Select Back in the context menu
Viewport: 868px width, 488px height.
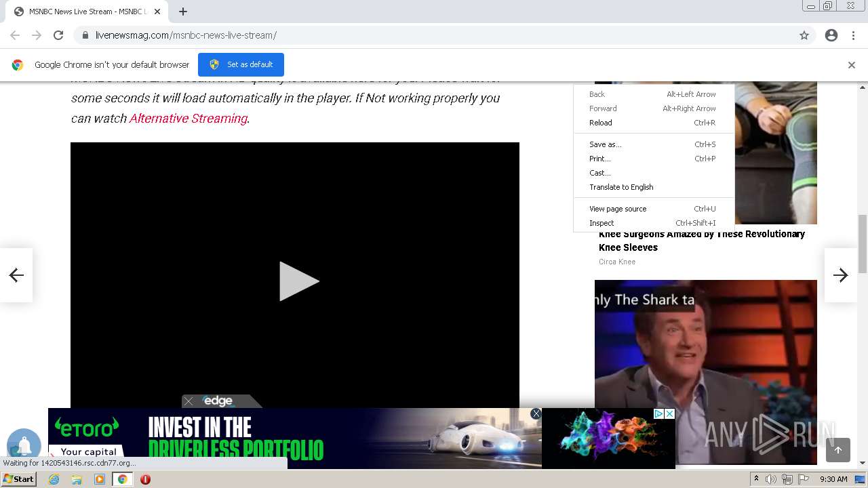(654, 94)
